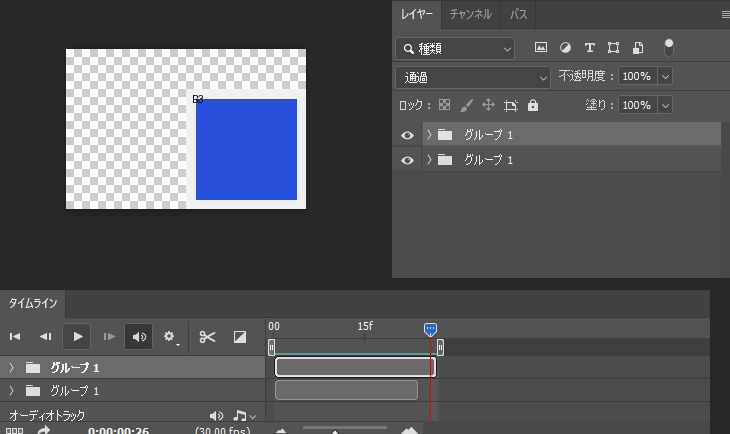This screenshot has width=730, height=434.
Task: Click the work area end handle
Action: (x=440, y=347)
